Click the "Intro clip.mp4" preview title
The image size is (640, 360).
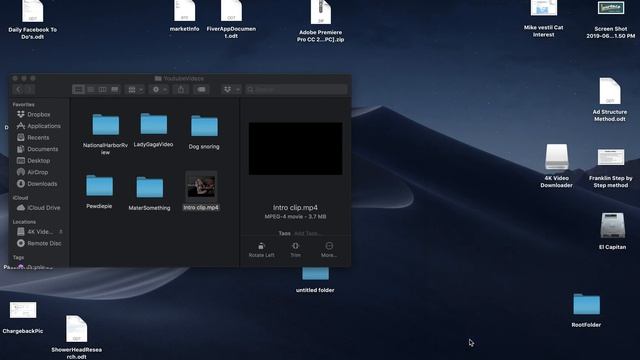point(295,207)
